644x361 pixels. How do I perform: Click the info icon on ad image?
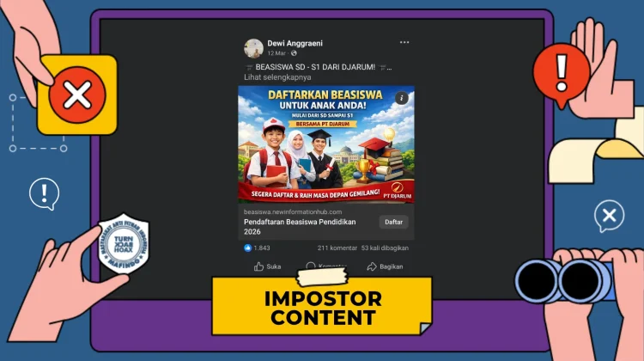click(x=401, y=98)
